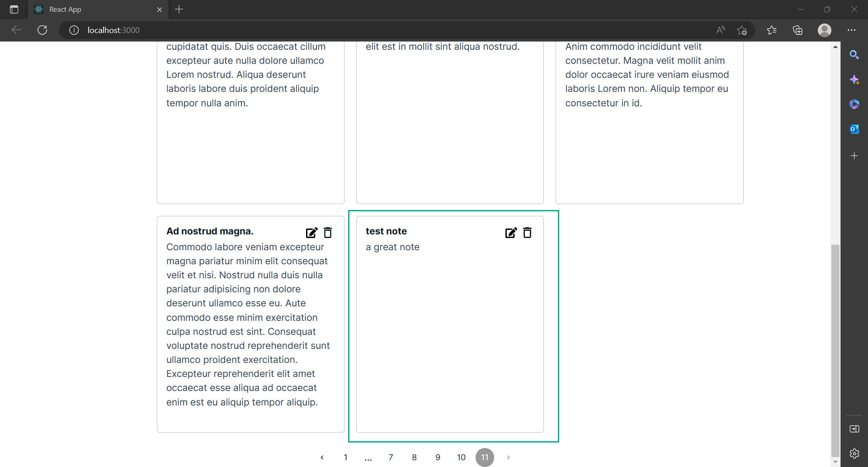The height and width of the screenshot is (467, 868).
Task: Delete the 'test note' card
Action: [x=528, y=233]
